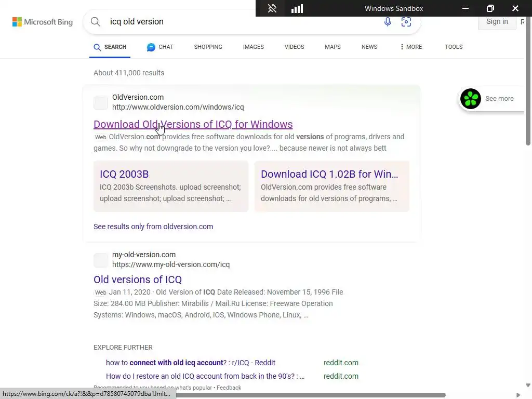Click the green ICQ flower icon
The image size is (532, 399).
pos(471,99)
